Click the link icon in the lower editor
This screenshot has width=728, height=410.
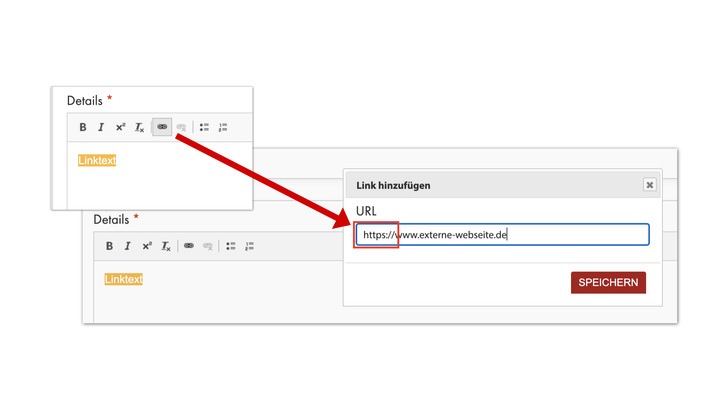(188, 246)
